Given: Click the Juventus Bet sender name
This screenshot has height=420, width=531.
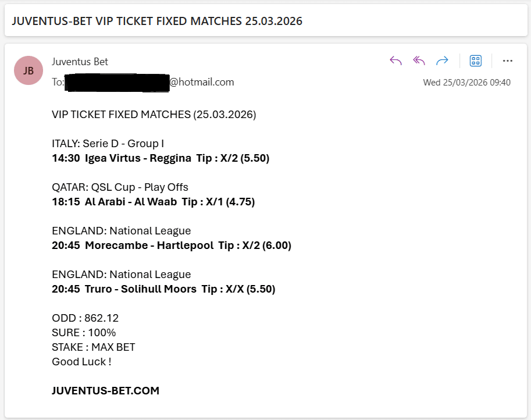Looking at the screenshot, I should [80, 61].
